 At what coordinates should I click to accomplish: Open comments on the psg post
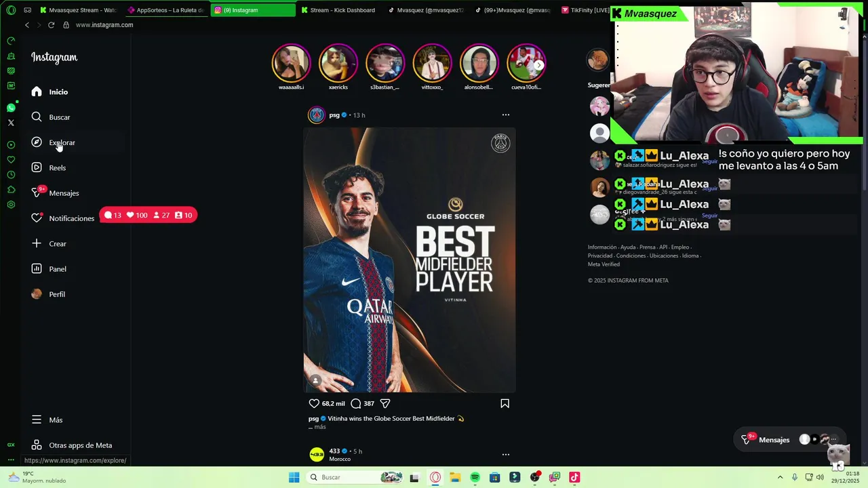(356, 403)
